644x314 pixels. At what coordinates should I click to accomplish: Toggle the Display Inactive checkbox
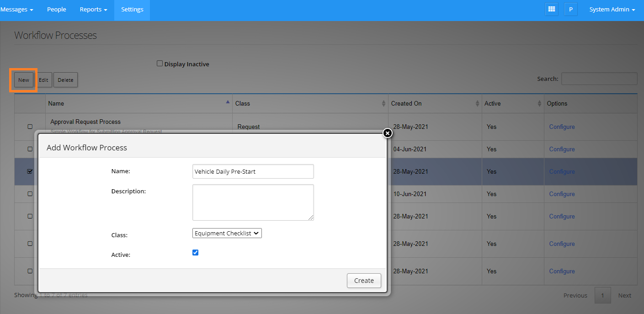[x=160, y=64]
